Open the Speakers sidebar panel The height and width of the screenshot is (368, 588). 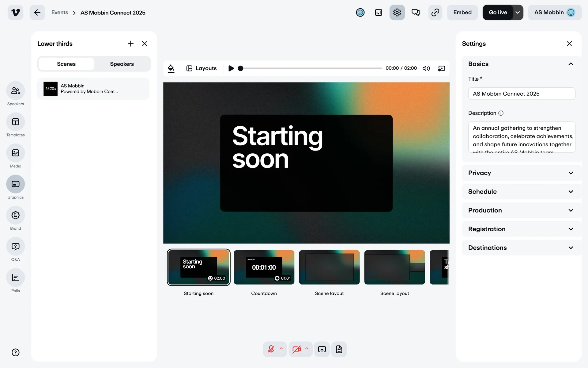[x=15, y=91]
